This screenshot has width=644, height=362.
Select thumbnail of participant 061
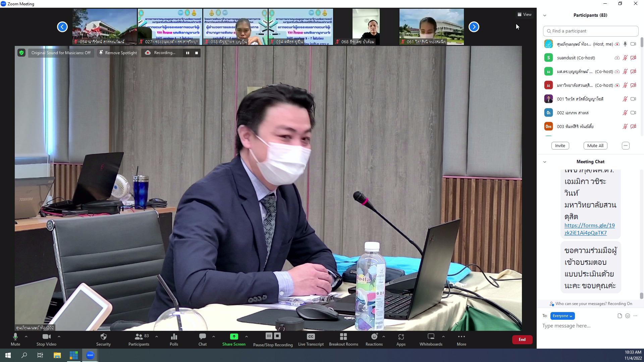tap(432, 27)
